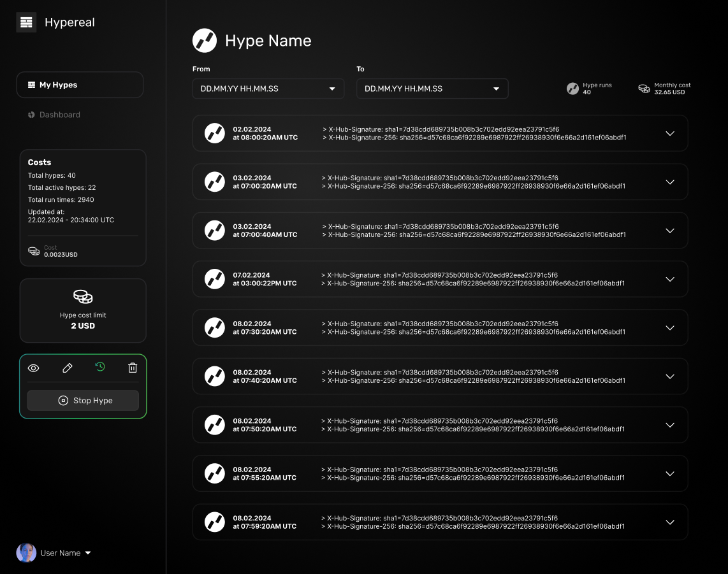Click the user avatar picture
The height and width of the screenshot is (574, 728).
[x=26, y=553]
